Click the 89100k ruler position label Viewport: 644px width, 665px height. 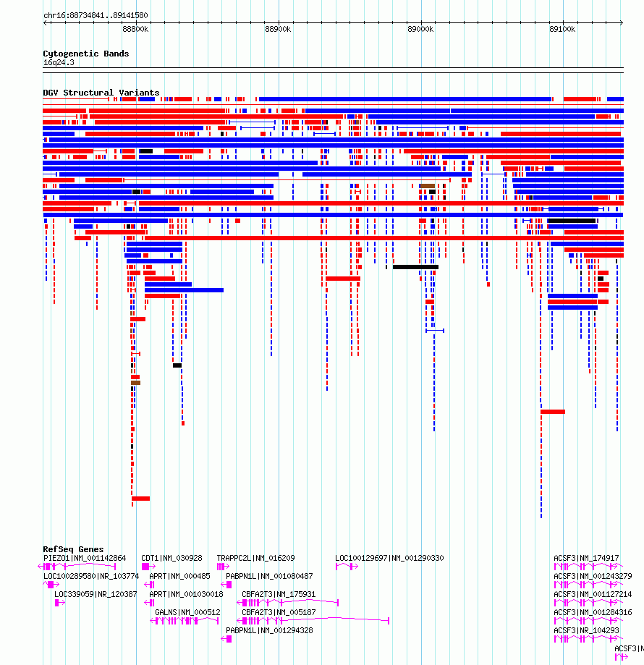[x=562, y=29]
